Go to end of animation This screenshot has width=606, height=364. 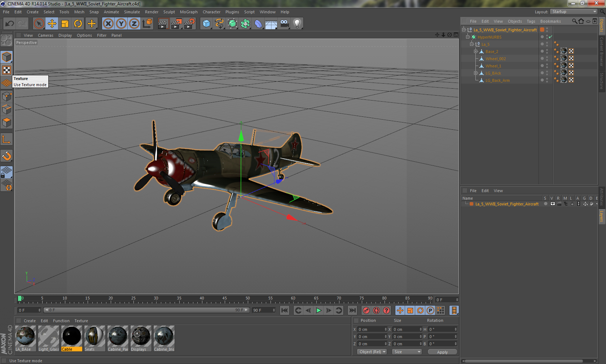pyautogui.click(x=352, y=310)
